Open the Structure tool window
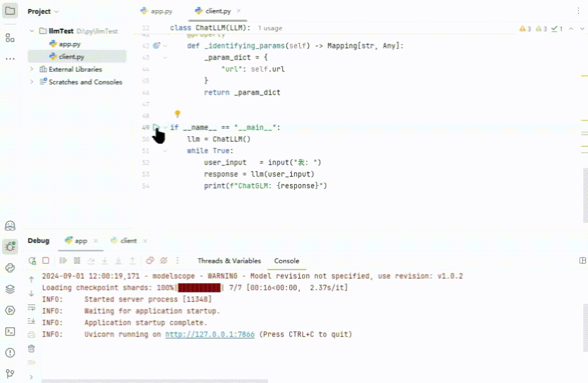The image size is (588, 383). [x=10, y=38]
